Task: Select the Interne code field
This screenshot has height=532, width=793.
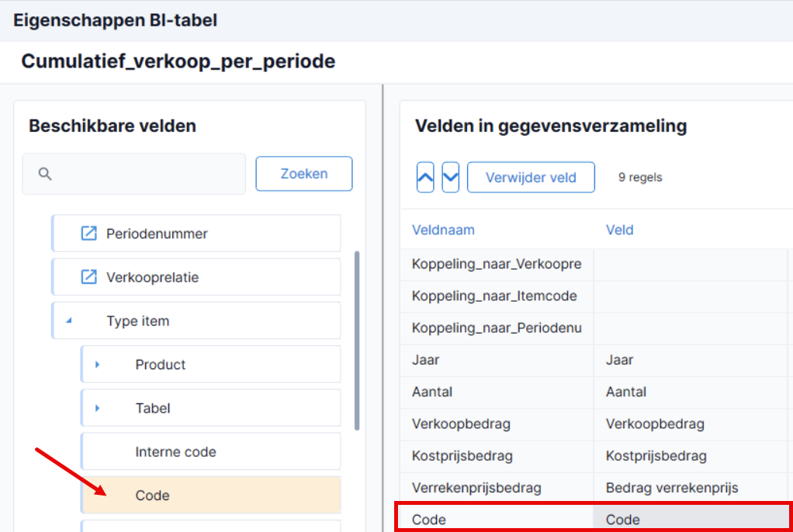Action: (x=211, y=451)
